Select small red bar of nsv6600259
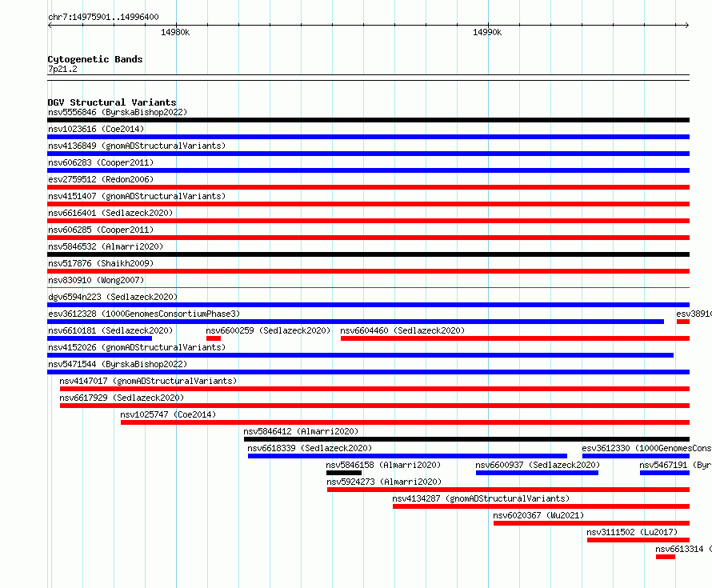Screen dimensions: 712x588 click(x=214, y=338)
